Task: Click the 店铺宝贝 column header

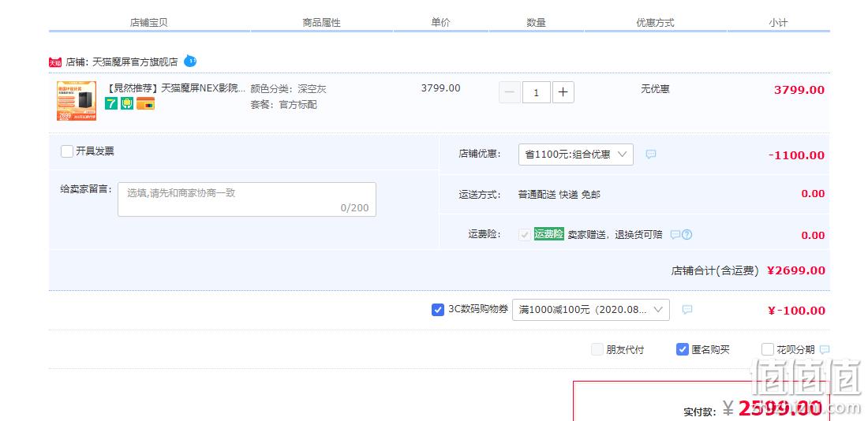Action: (x=149, y=23)
